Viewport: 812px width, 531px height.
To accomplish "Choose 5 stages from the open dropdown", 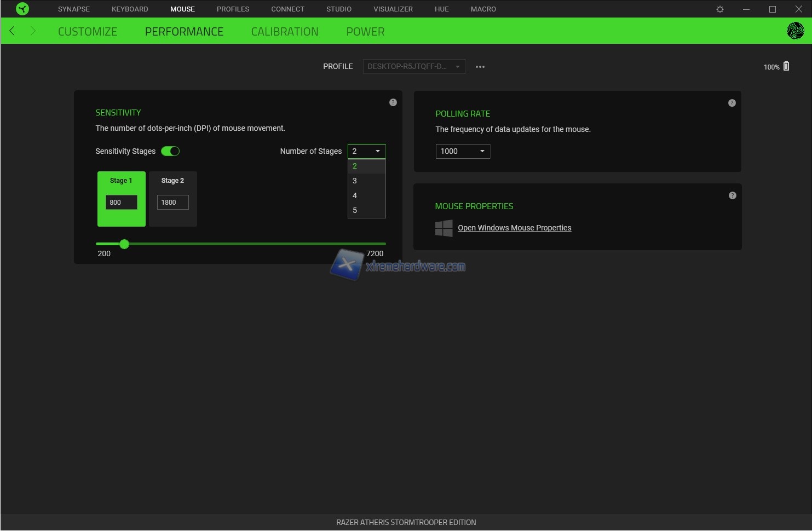I will (x=355, y=210).
